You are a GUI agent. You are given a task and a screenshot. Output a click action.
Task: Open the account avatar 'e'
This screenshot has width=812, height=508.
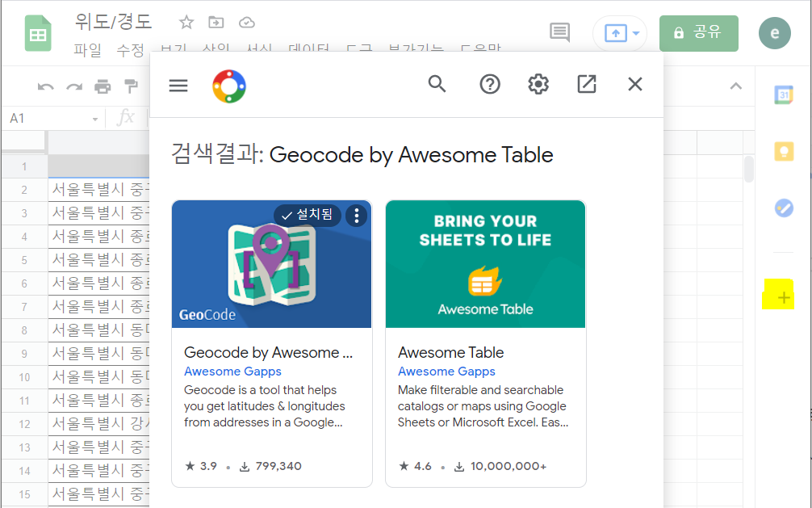click(775, 33)
